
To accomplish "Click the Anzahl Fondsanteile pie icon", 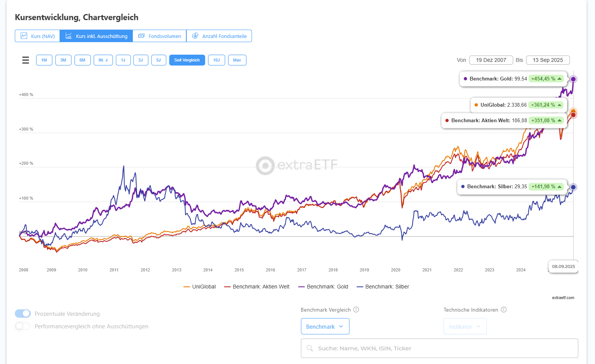I will click(x=195, y=36).
